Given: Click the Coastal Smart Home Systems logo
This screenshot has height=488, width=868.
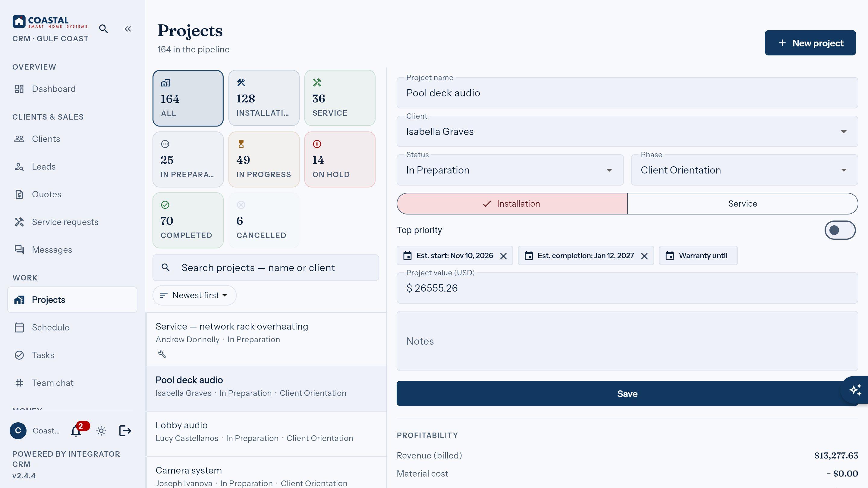Looking at the screenshot, I should coord(50,22).
